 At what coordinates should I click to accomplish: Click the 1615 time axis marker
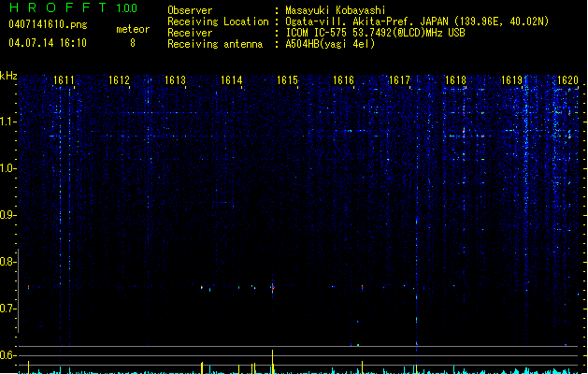coord(287,80)
